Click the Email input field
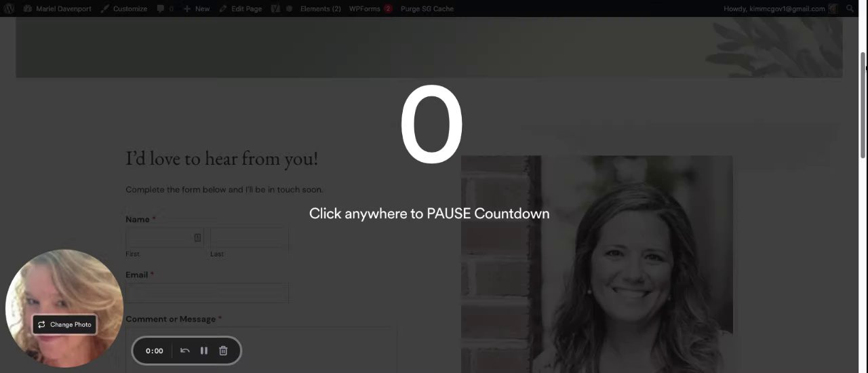This screenshot has height=373, width=868. 207,293
